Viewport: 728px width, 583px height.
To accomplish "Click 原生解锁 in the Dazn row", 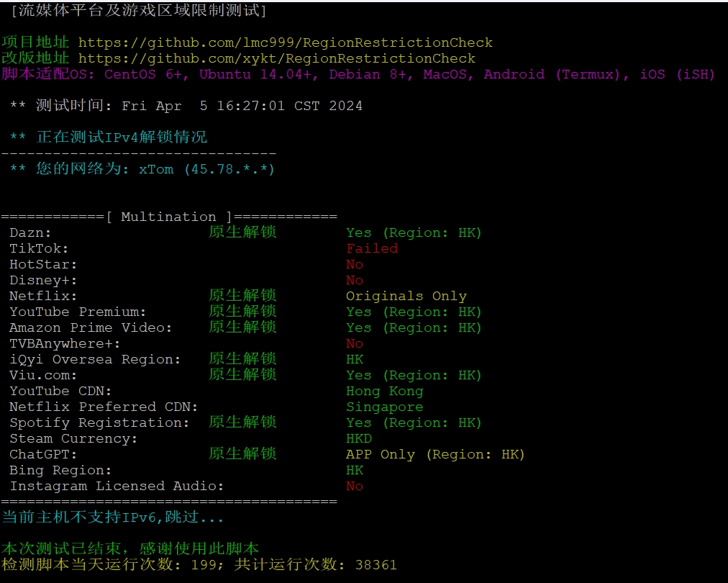I will [242, 232].
